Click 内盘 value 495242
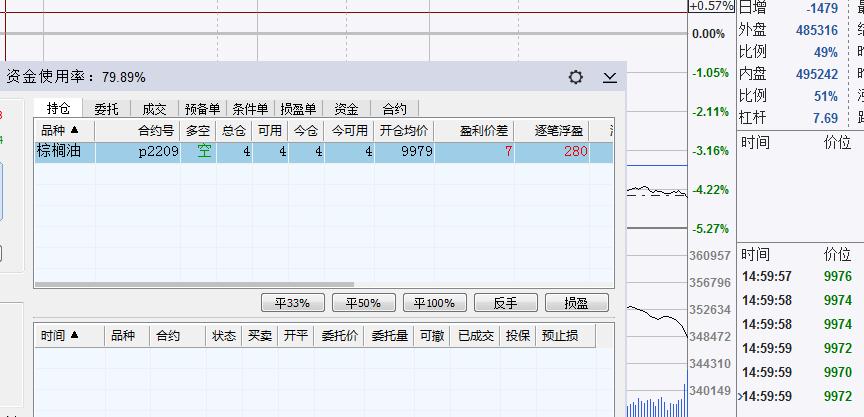 [817, 74]
